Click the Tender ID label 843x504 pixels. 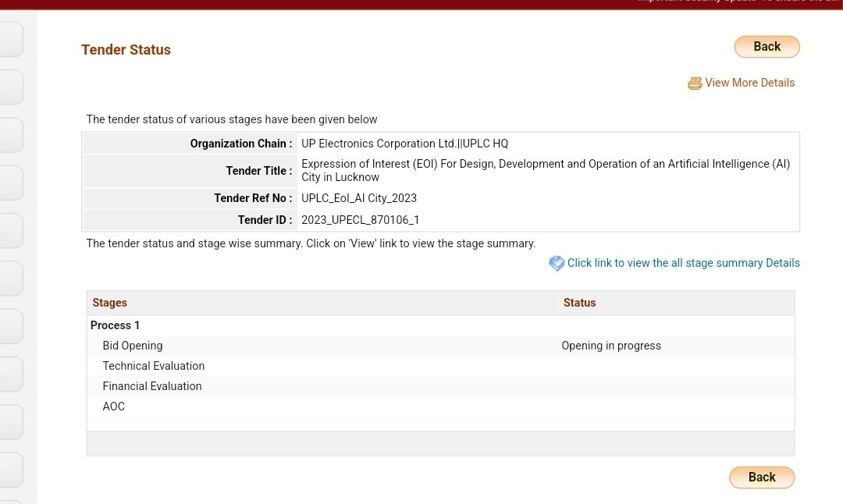click(x=265, y=220)
